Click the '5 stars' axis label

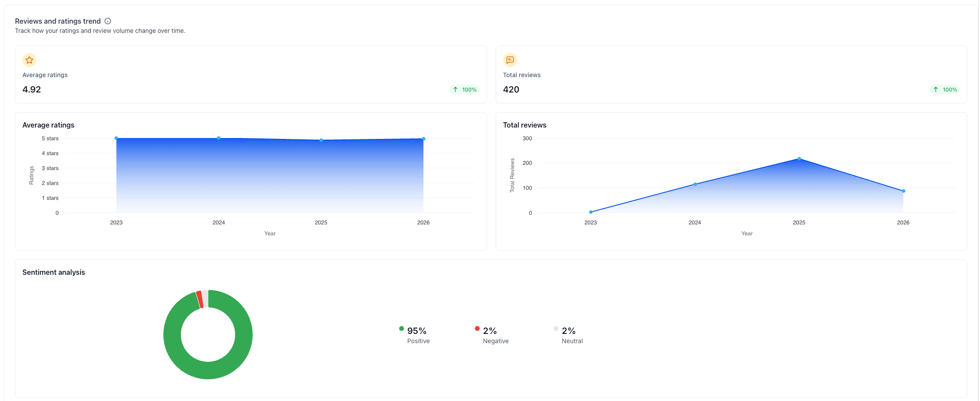click(50, 138)
